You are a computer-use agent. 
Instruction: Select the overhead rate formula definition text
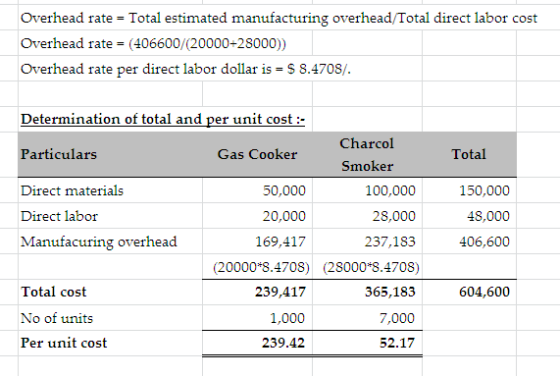279,18
